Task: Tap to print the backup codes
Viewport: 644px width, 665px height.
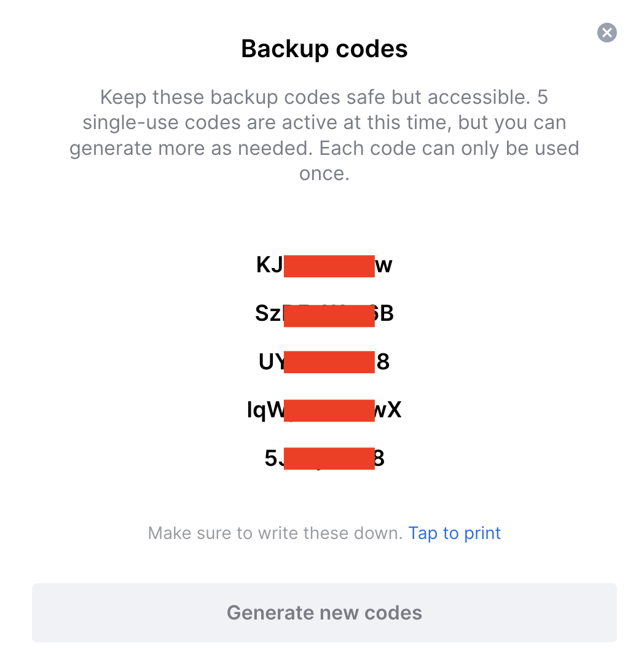Action: pos(454,533)
